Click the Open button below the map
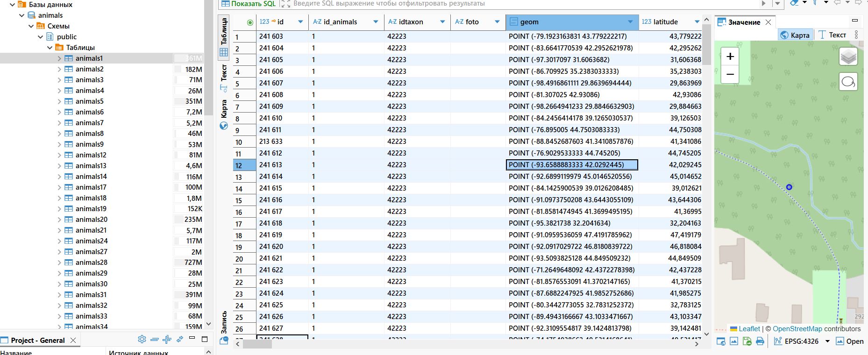This screenshot has height=355, width=868. click(850, 341)
